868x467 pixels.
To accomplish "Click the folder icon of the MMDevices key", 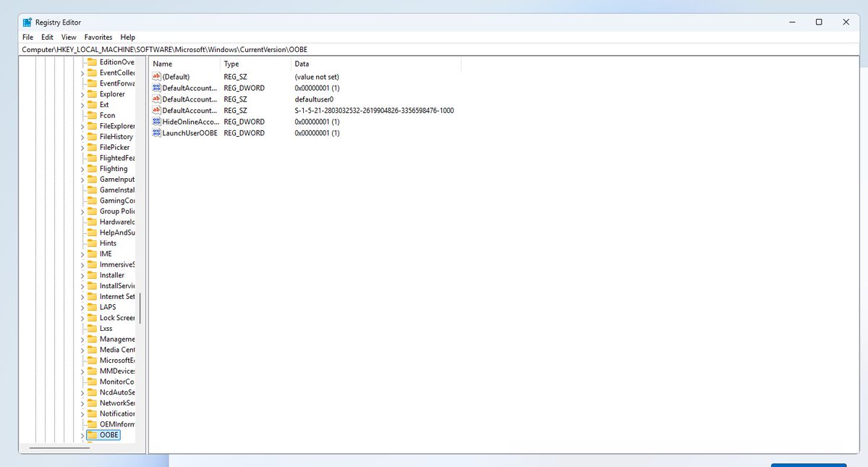I will pyautogui.click(x=92, y=371).
